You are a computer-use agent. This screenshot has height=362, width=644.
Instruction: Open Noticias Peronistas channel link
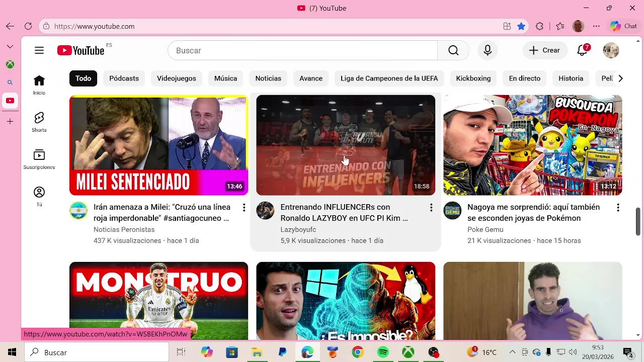(x=124, y=230)
